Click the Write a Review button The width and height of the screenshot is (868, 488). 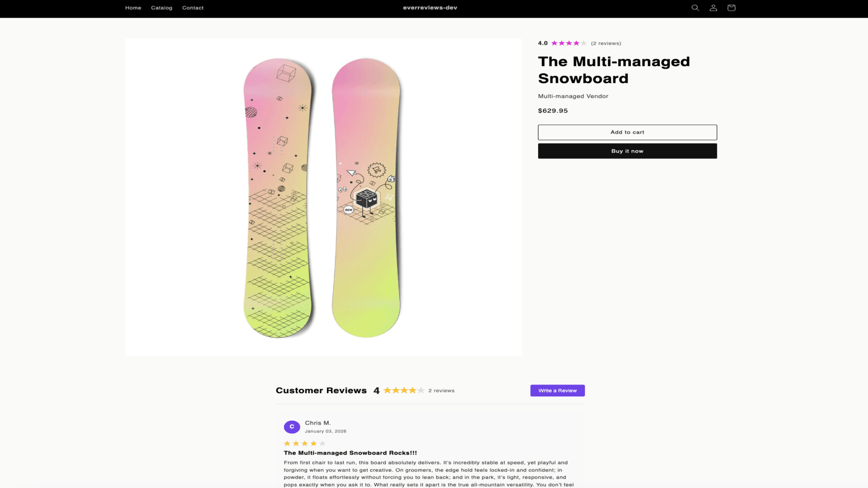[557, 390]
